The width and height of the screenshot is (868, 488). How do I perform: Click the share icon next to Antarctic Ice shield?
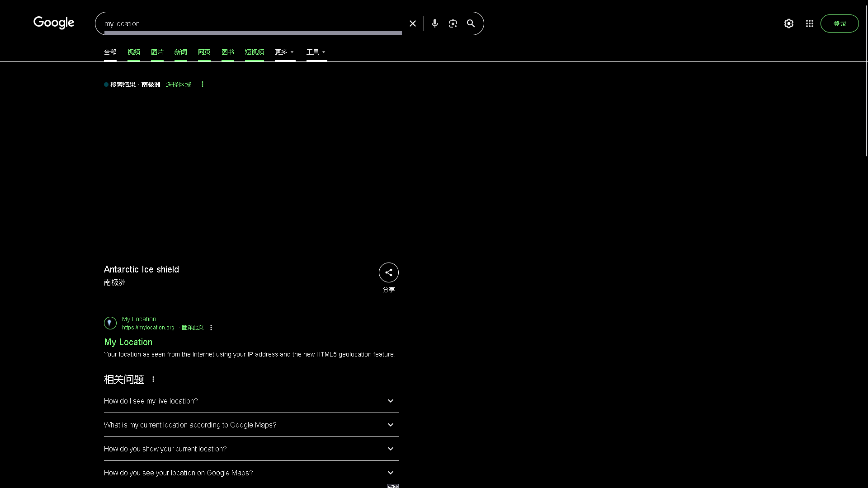click(388, 272)
